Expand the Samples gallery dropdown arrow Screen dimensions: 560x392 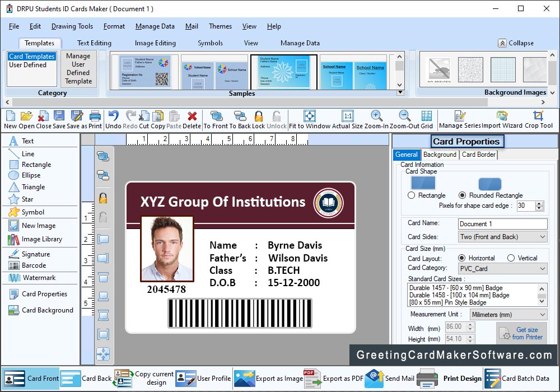point(400,92)
